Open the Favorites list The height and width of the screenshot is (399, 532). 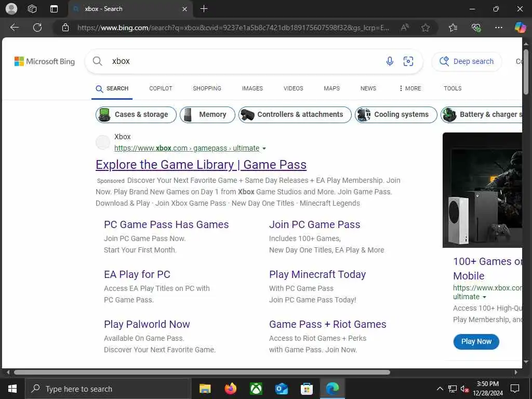click(453, 28)
